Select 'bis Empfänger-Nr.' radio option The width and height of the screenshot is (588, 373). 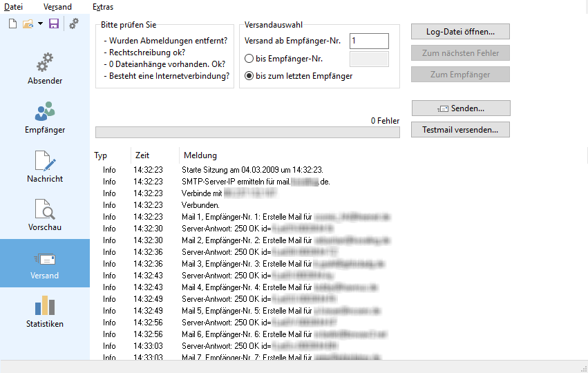(x=249, y=59)
